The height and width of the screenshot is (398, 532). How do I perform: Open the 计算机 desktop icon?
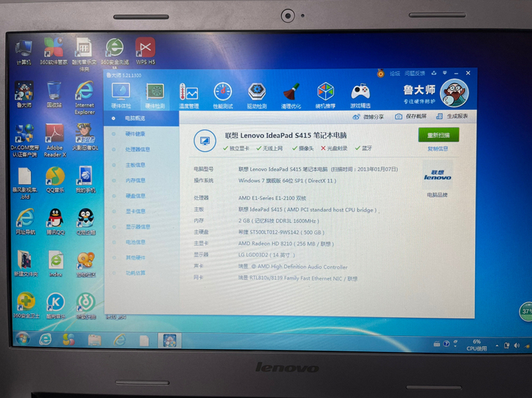[x=23, y=52]
